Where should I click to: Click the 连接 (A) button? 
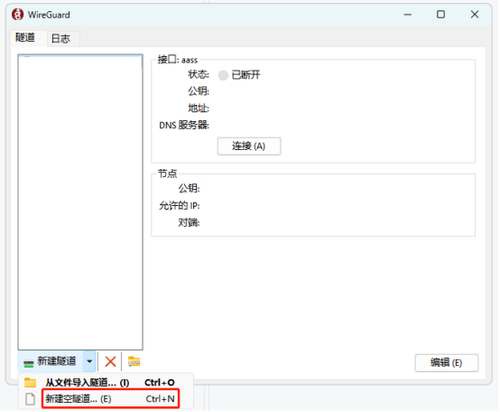pos(249,146)
